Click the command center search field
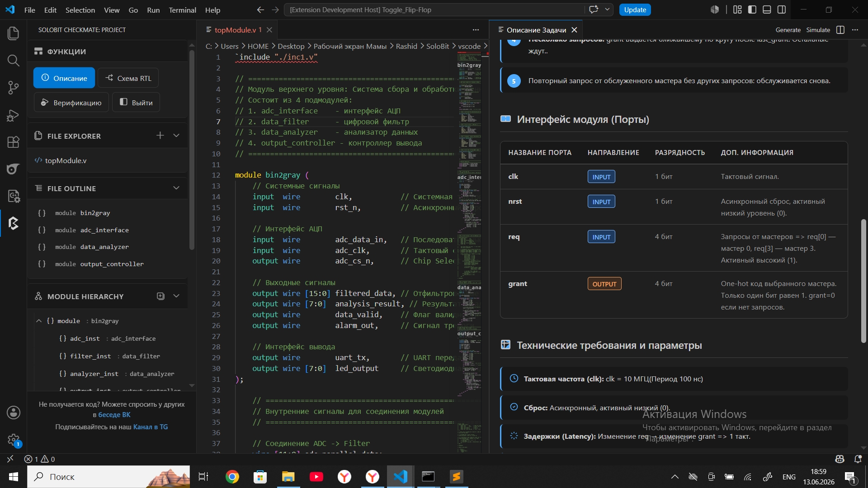Viewport: 868px width, 488px height. (434, 9)
